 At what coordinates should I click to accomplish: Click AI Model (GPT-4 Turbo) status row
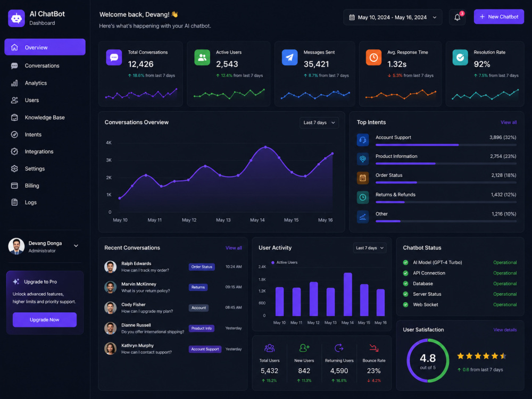460,263
